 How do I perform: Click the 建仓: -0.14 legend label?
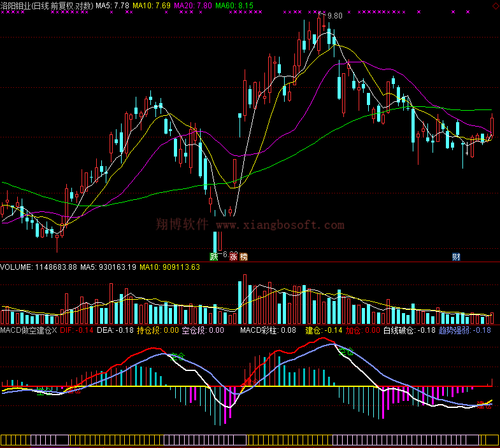click(324, 330)
